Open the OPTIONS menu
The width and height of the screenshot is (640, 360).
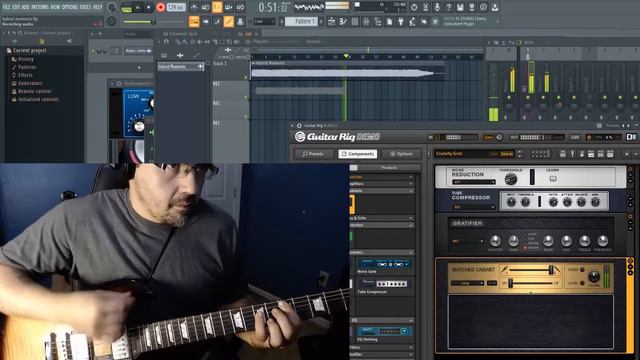click(70, 7)
